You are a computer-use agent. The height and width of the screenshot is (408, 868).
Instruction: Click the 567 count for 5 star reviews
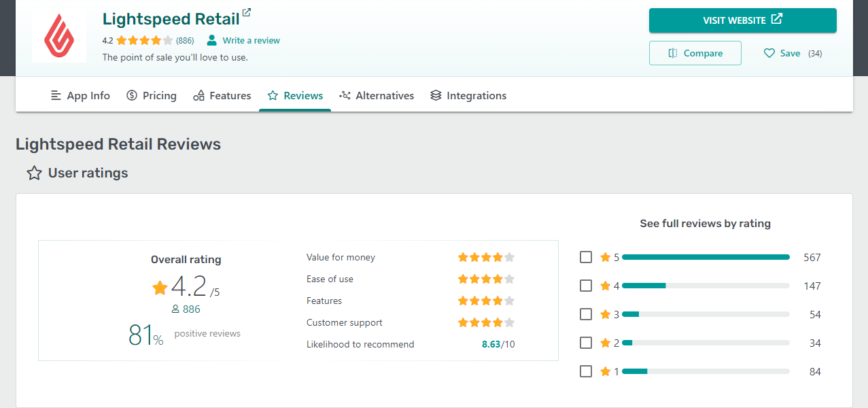pos(812,258)
